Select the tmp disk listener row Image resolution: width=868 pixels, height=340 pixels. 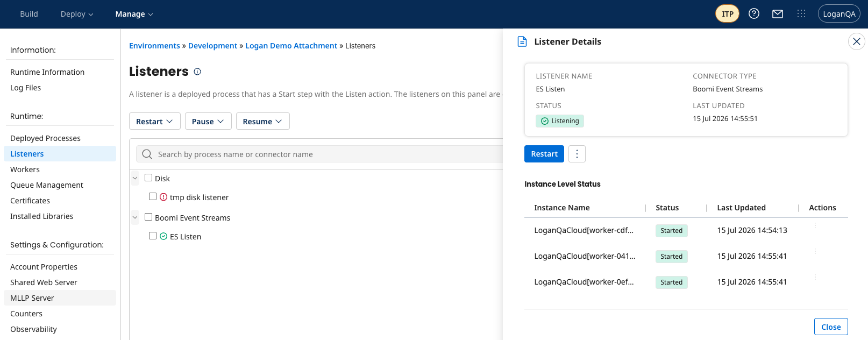(x=199, y=197)
